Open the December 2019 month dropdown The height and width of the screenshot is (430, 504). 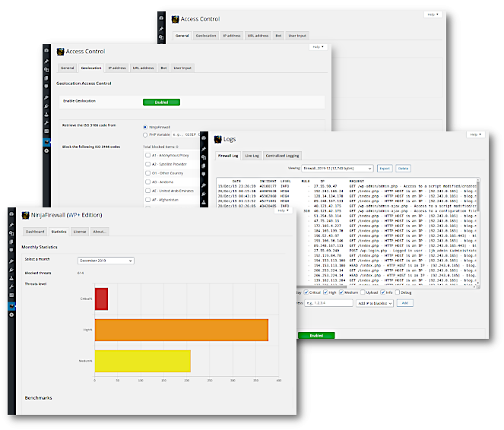point(106,260)
